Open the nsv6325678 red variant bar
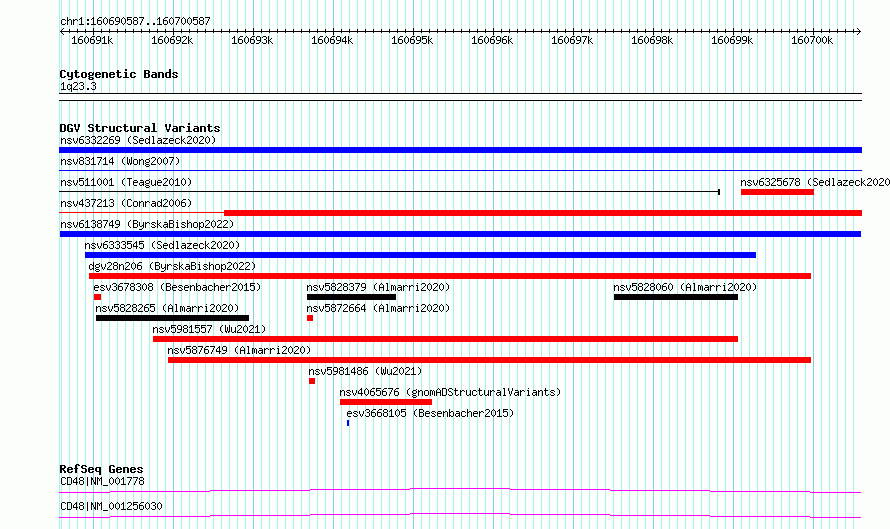The height and width of the screenshot is (529, 890). click(x=777, y=192)
